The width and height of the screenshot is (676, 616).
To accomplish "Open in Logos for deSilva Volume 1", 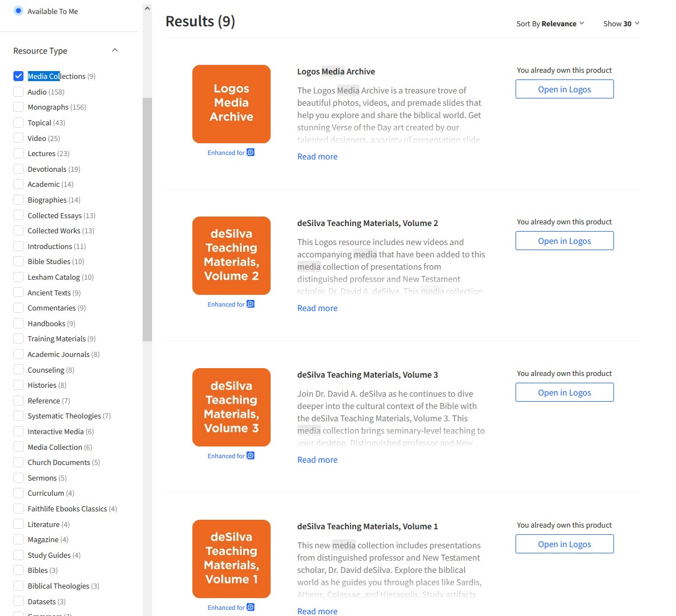I will (564, 544).
